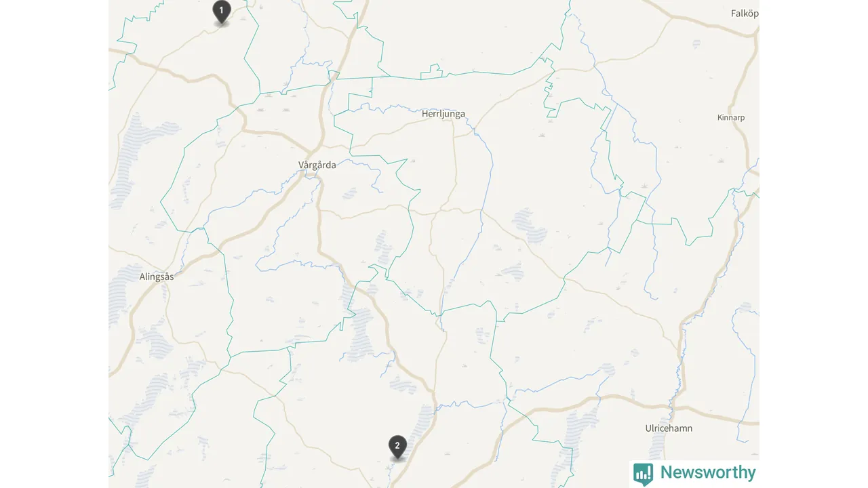Click the striped lake just above marker 2
Screen dimensions: 868x488
click(422, 424)
